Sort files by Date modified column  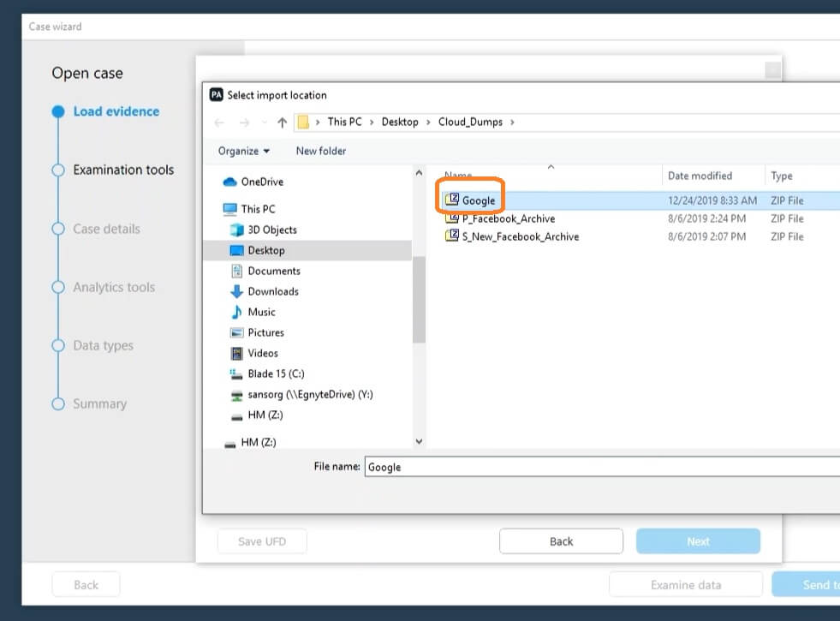point(700,176)
